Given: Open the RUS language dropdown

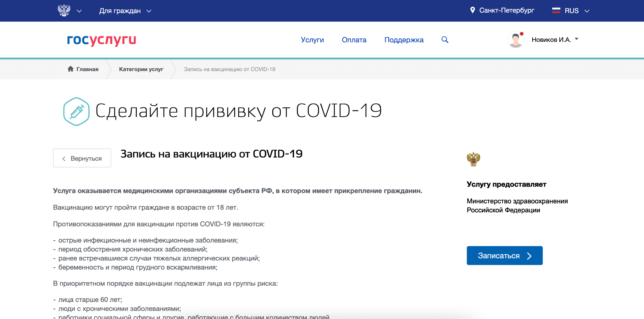Looking at the screenshot, I should click(577, 11).
